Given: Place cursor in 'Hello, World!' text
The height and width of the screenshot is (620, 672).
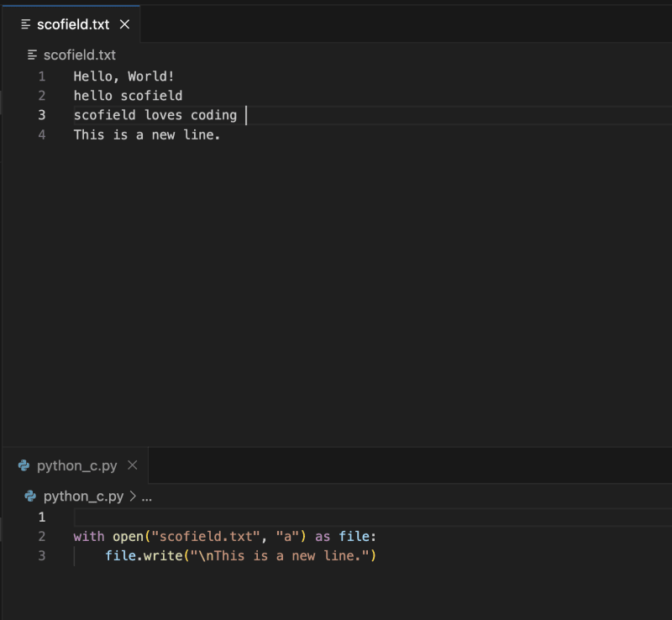Looking at the screenshot, I should coord(123,76).
